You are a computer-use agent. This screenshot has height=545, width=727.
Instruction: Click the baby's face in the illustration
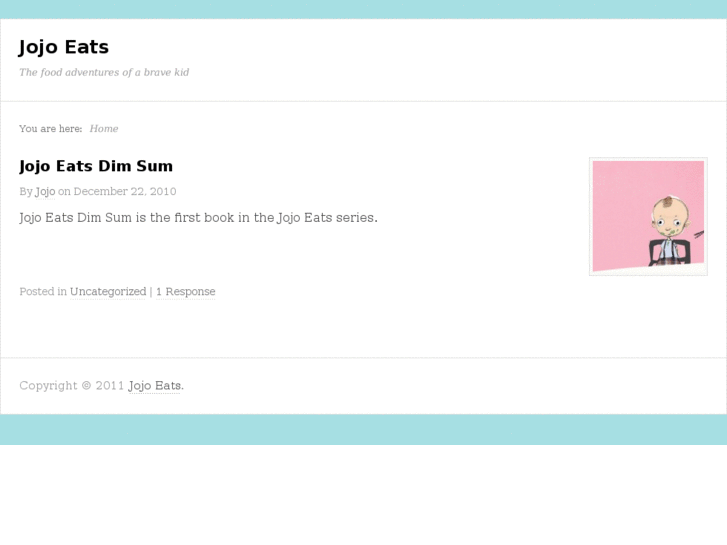point(670,218)
